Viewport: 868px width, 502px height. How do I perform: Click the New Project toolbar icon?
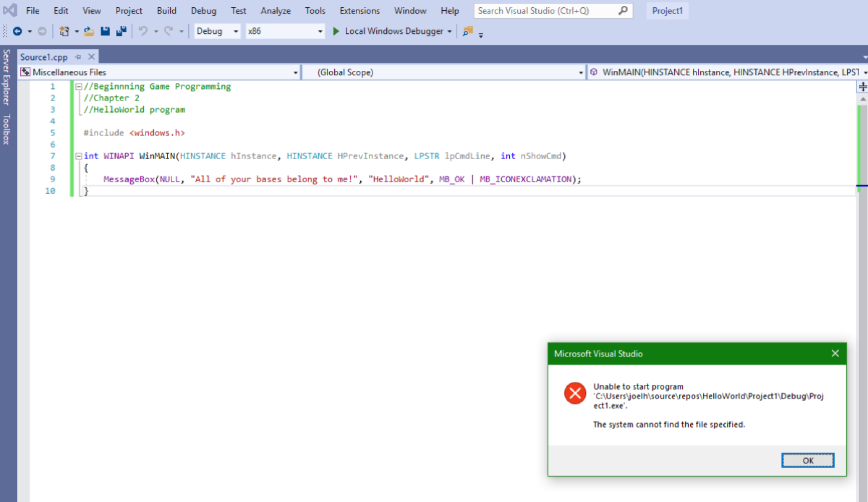pos(64,31)
